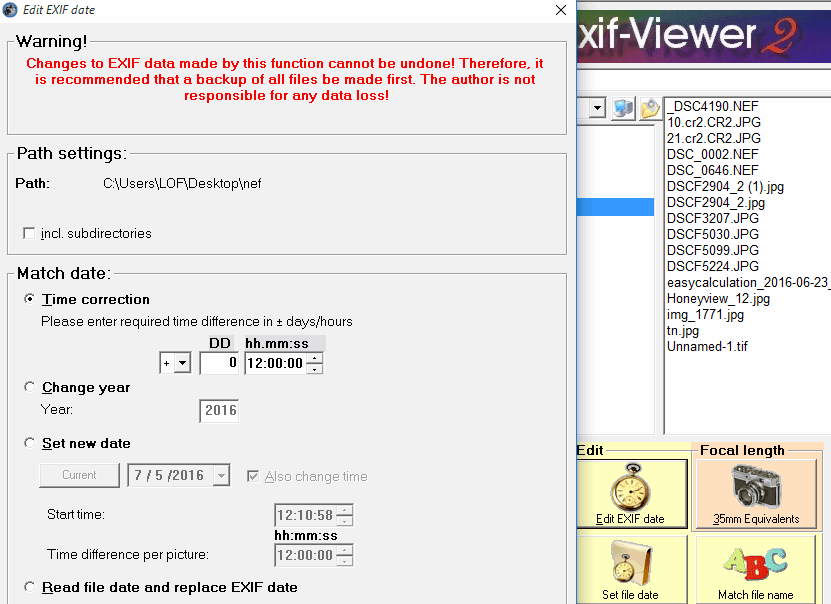The height and width of the screenshot is (604, 831).
Task: Select 21.cr2.CR2.JPG file
Action: [x=714, y=138]
